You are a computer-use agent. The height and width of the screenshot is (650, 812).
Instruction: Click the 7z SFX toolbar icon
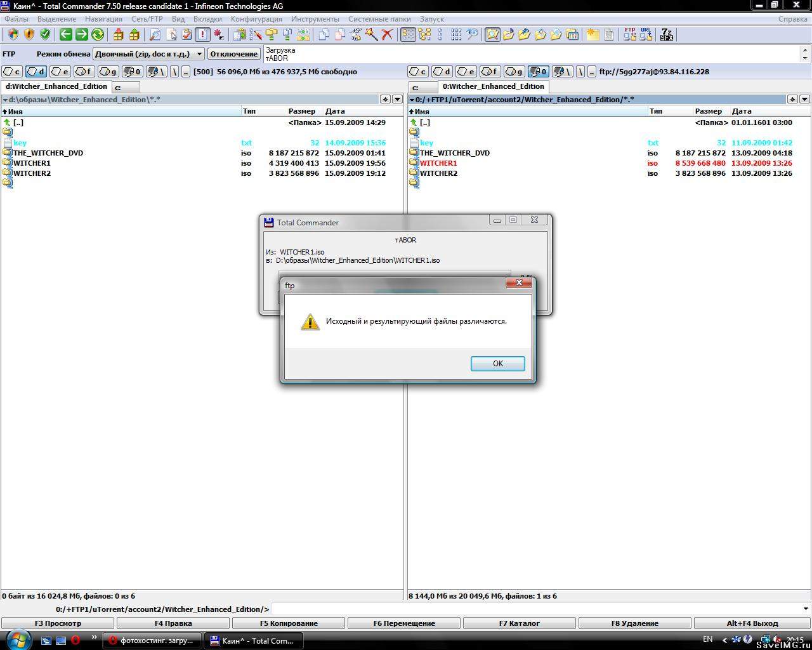(667, 34)
